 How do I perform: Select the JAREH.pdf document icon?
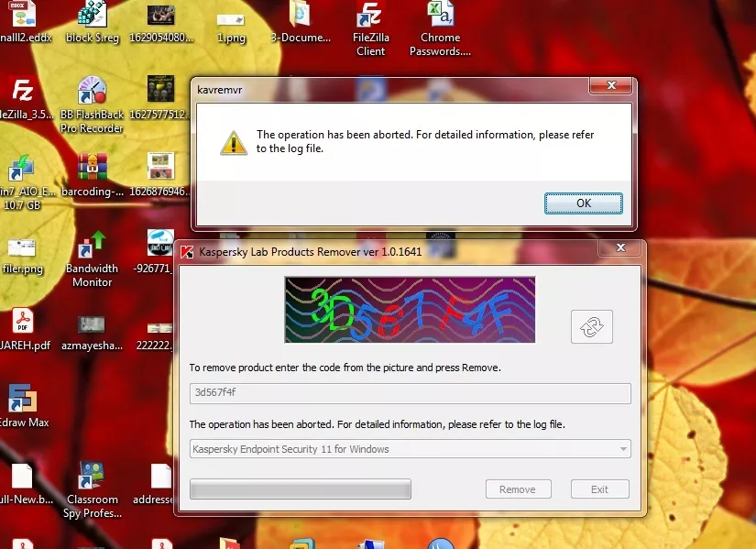[x=24, y=329]
